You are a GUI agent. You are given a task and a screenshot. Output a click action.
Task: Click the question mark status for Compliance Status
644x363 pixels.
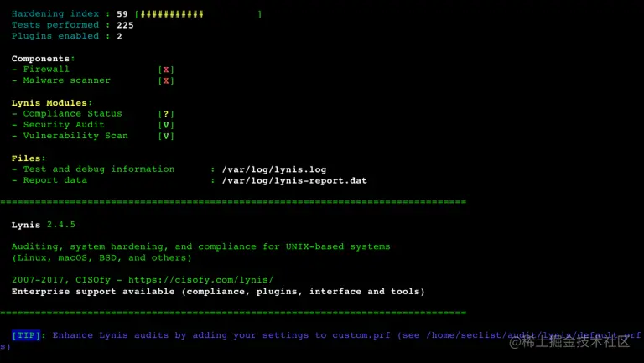(x=166, y=114)
